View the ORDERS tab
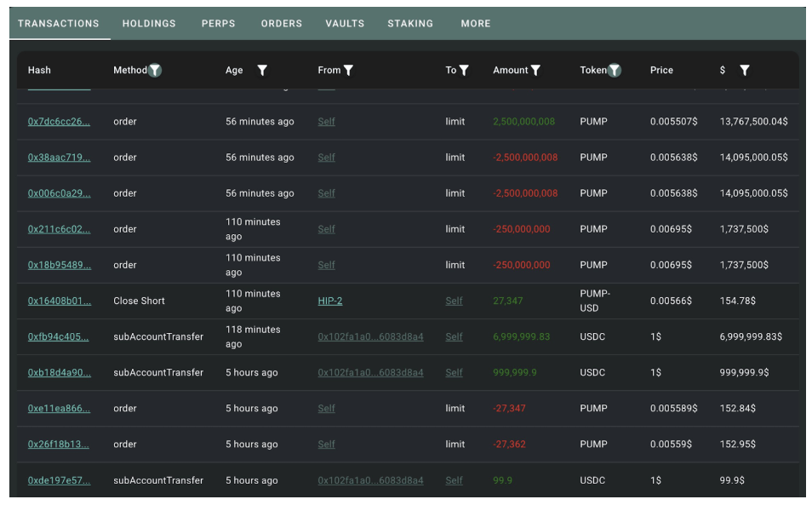The image size is (812, 505). point(281,23)
